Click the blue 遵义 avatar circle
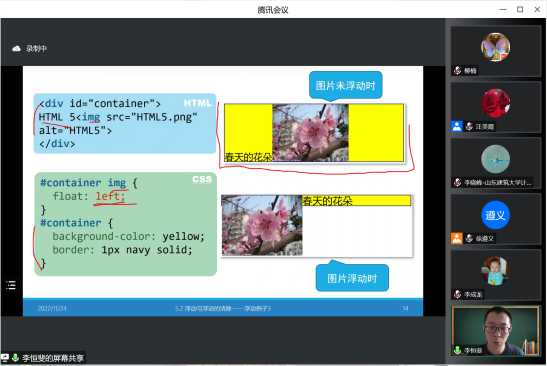Image resolution: width=547 pixels, height=366 pixels. pyautogui.click(x=495, y=215)
